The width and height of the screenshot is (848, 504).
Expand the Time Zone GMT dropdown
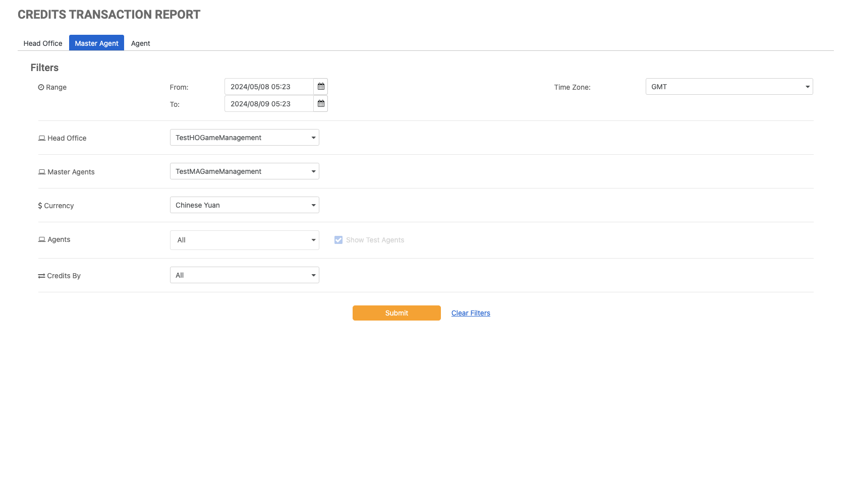(x=729, y=87)
